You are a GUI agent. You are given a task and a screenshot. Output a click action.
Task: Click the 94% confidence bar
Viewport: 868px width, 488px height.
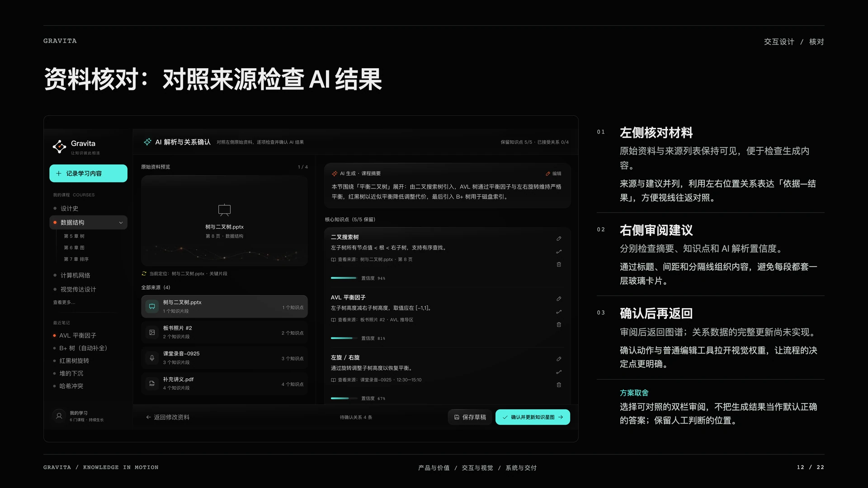pos(344,278)
